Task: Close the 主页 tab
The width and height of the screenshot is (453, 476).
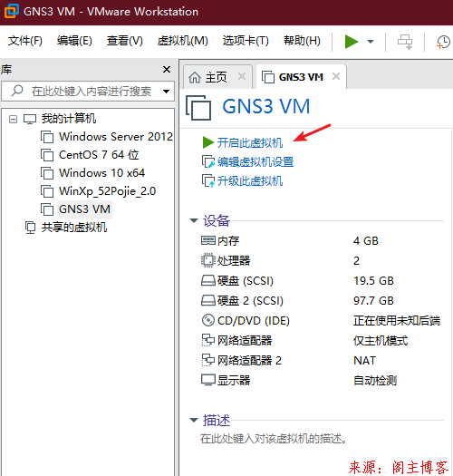Action: coord(242,76)
